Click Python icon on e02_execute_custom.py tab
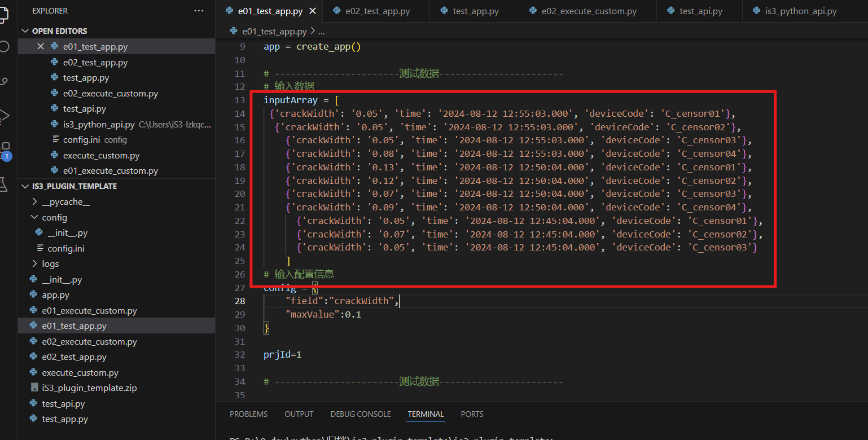868x440 pixels. [x=533, y=11]
